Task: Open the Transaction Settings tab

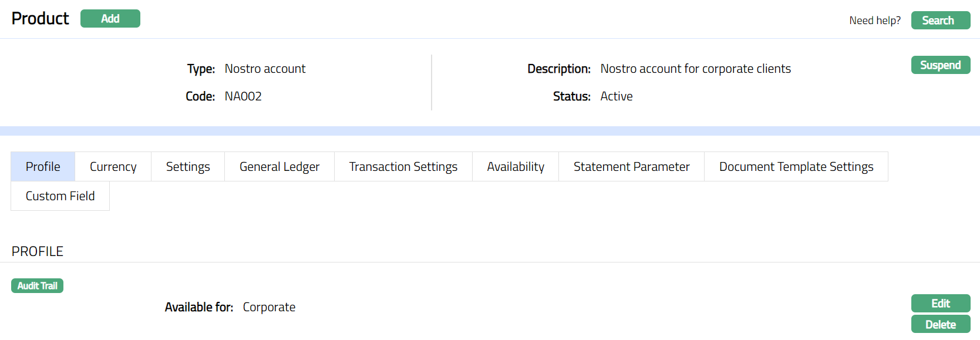Action: pyautogui.click(x=403, y=167)
